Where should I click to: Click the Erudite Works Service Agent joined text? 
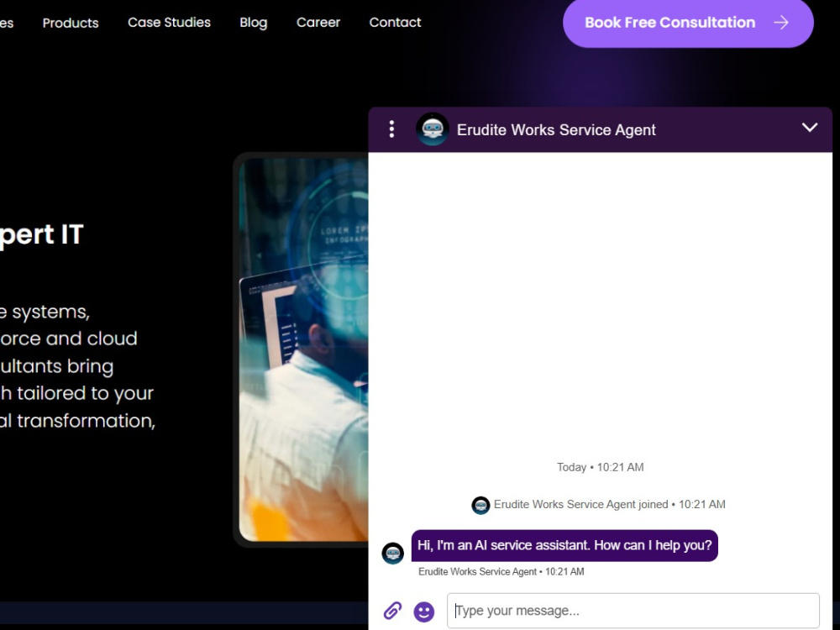tap(580, 505)
